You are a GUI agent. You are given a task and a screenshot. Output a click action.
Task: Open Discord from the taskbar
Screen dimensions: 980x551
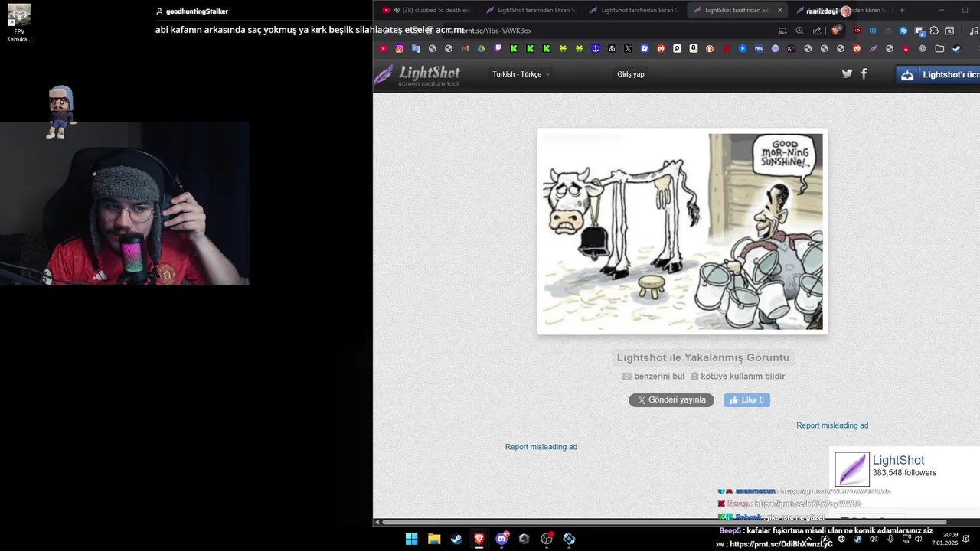501,539
